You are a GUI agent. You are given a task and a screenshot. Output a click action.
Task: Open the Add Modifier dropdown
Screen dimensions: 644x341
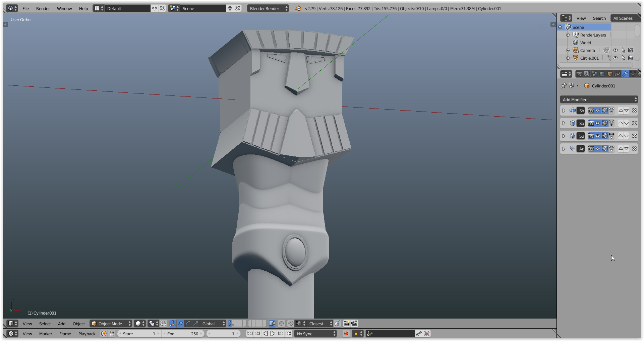click(x=599, y=99)
